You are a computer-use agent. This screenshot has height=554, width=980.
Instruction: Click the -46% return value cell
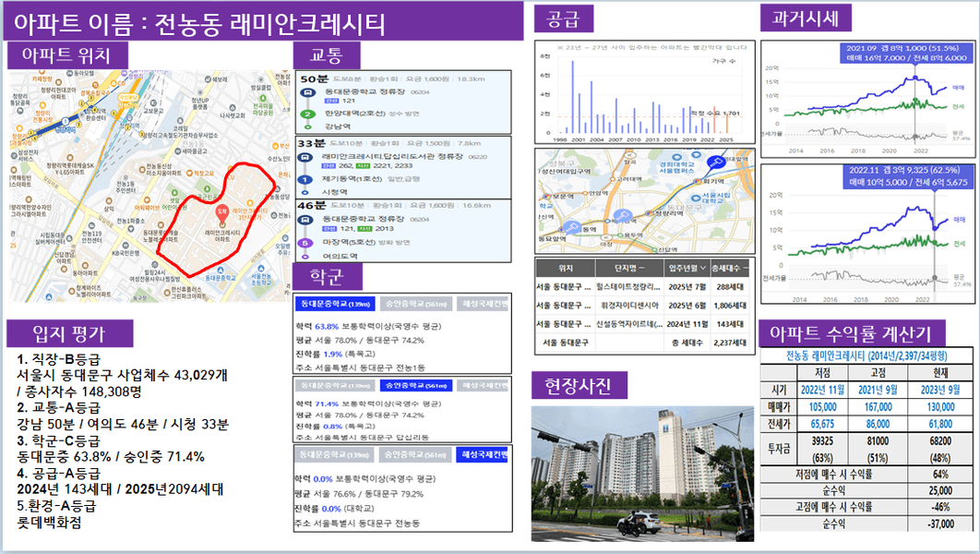pyautogui.click(x=940, y=507)
